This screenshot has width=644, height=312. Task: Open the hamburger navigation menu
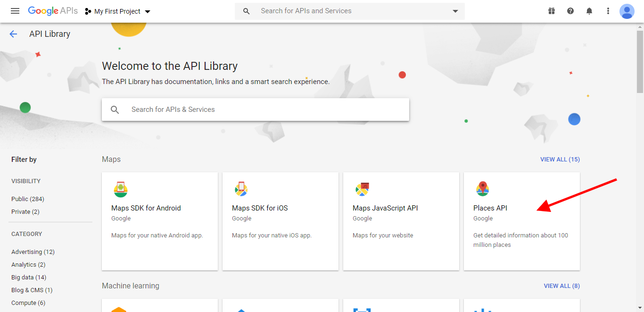click(15, 11)
